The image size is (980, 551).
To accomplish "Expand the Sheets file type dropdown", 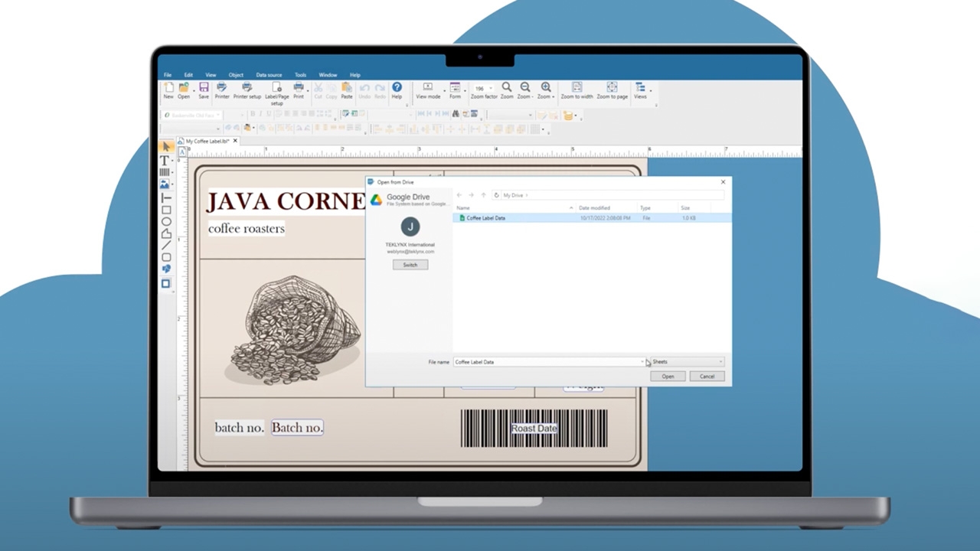I will coord(720,362).
